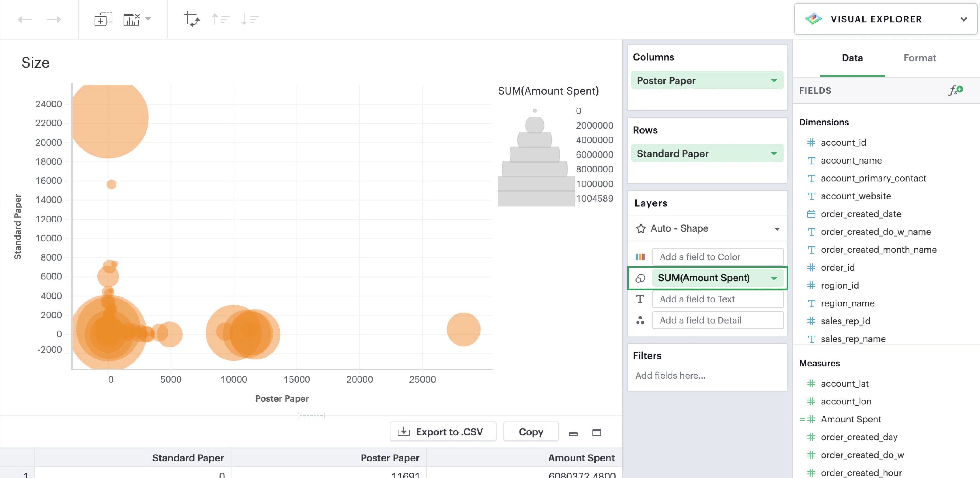The width and height of the screenshot is (980, 478).
Task: Click the Color layer palette icon
Action: [640, 257]
